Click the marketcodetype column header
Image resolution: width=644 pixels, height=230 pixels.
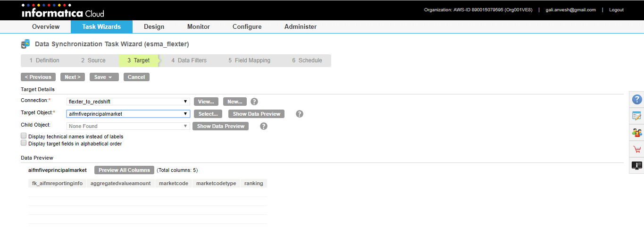(x=216, y=183)
